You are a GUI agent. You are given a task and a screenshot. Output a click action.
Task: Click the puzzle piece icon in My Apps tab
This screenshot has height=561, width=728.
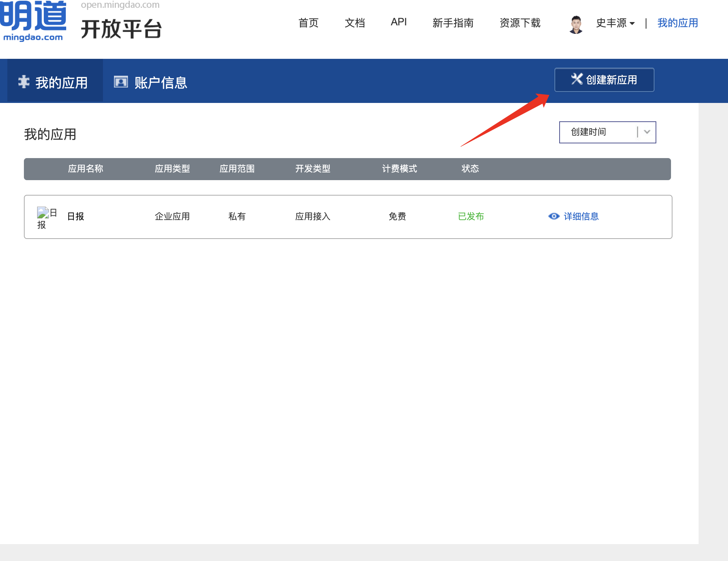[24, 82]
